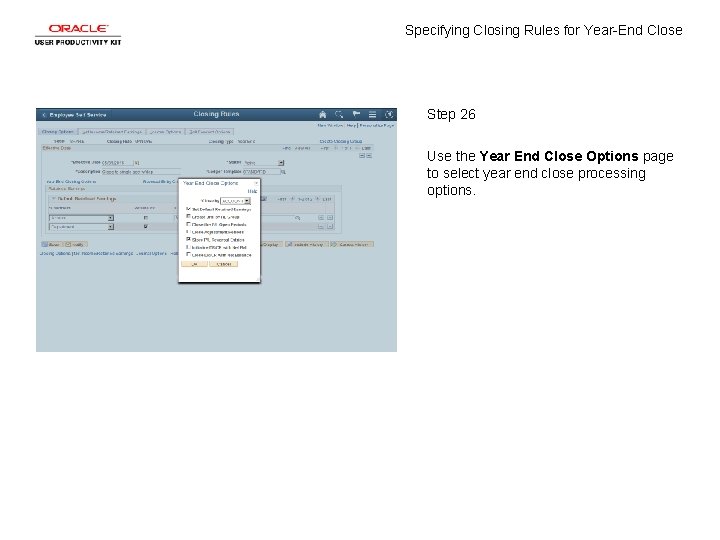Delete the Department row with minus icon

click(x=330, y=227)
